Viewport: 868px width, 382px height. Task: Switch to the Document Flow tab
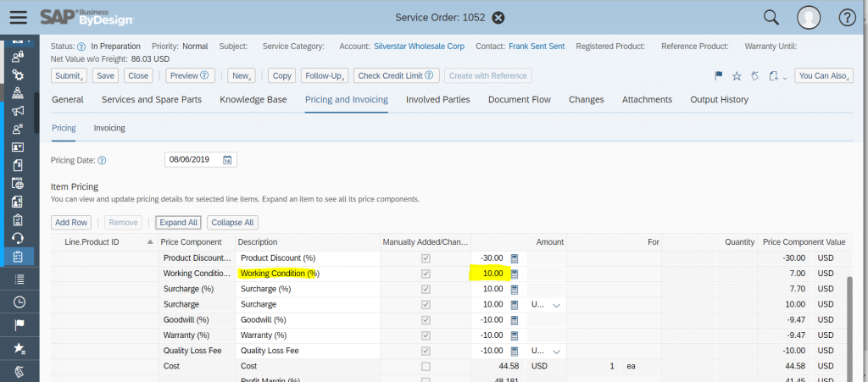point(520,99)
